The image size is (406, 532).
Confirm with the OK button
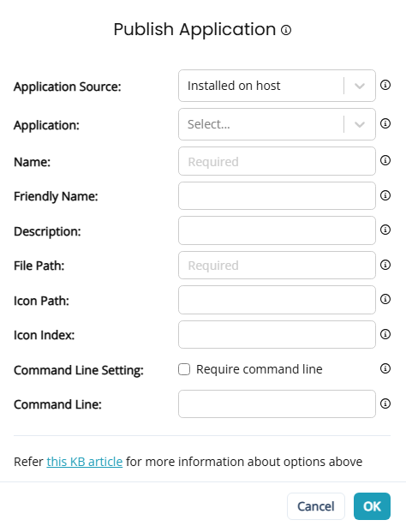coord(372,506)
